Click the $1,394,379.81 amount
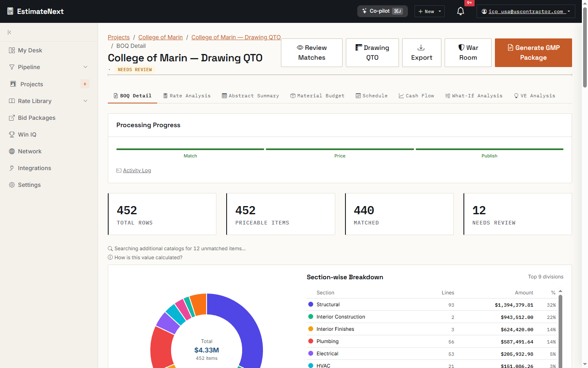 pyautogui.click(x=514, y=305)
